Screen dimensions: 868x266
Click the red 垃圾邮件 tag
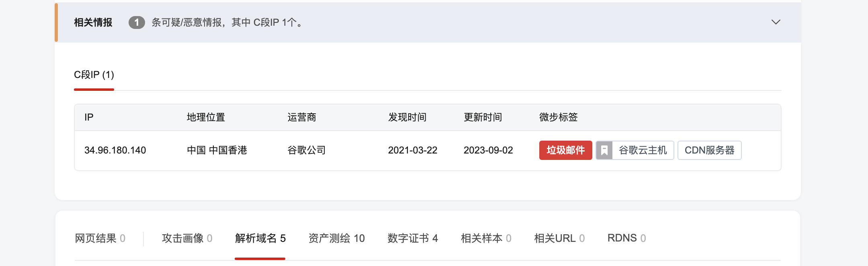pyautogui.click(x=565, y=150)
